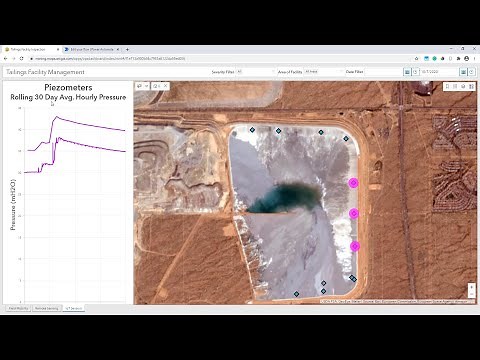Switch to the Remote Sensing tab

tap(47, 308)
